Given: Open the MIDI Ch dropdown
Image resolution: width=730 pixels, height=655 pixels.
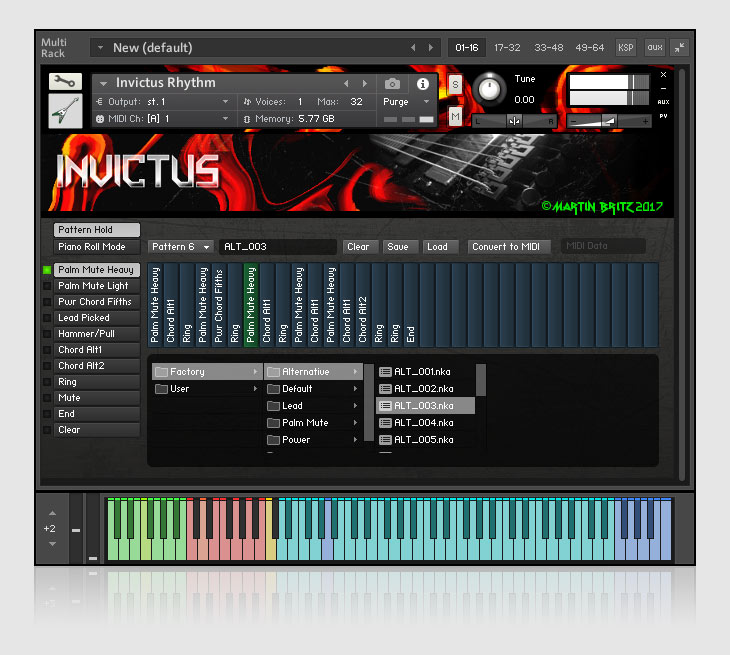Looking at the screenshot, I should point(225,119).
